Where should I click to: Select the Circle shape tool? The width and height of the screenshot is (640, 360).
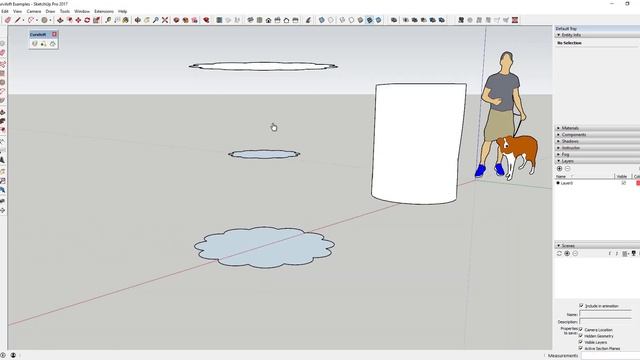44,20
